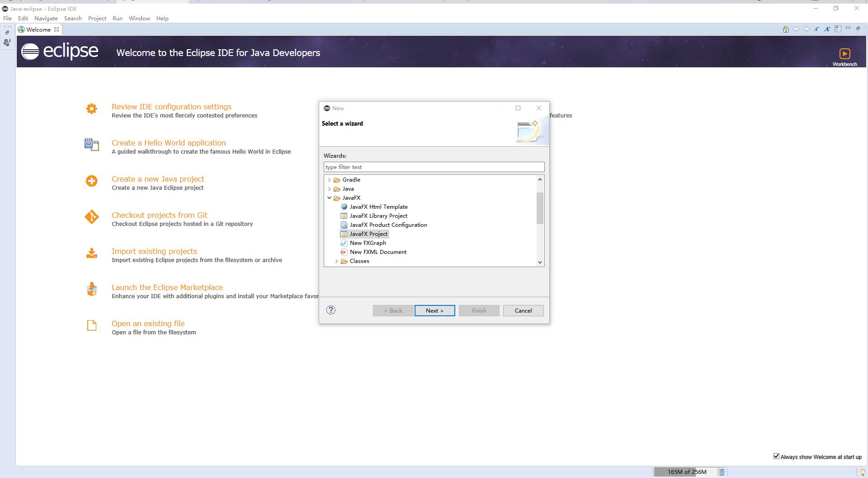Screen dimensions: 868x478
Task: Open 'Review IDE configuration settings' link
Action: (172, 107)
